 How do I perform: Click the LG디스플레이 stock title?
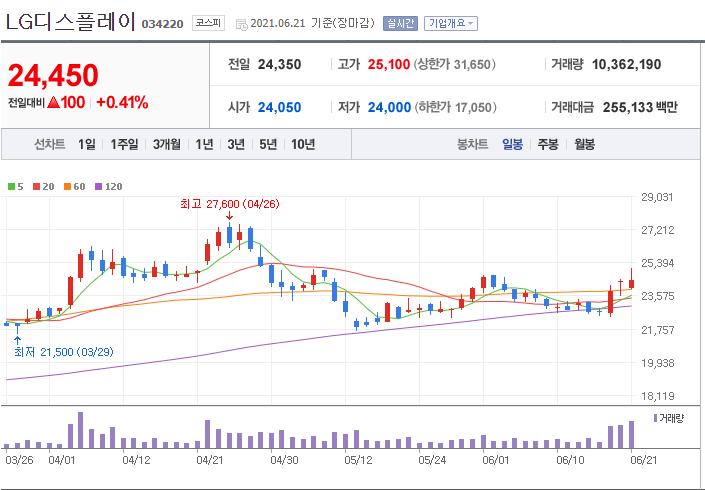[70, 22]
